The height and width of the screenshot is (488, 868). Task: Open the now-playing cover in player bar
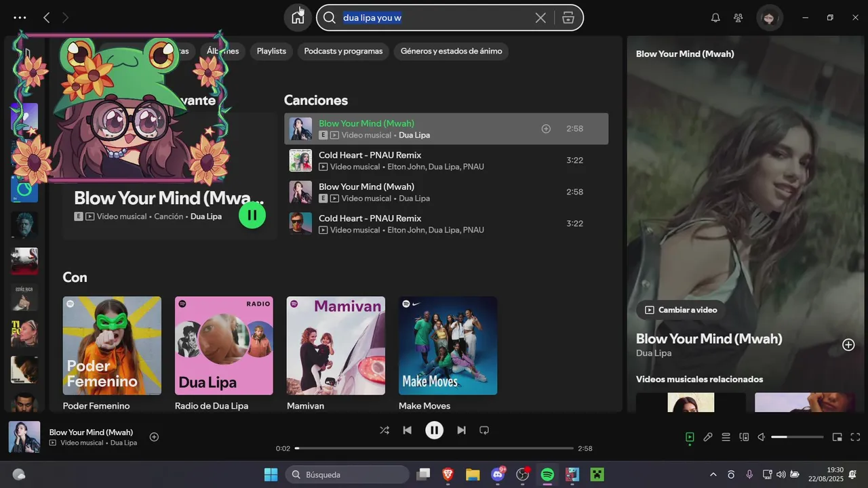pos(24,437)
